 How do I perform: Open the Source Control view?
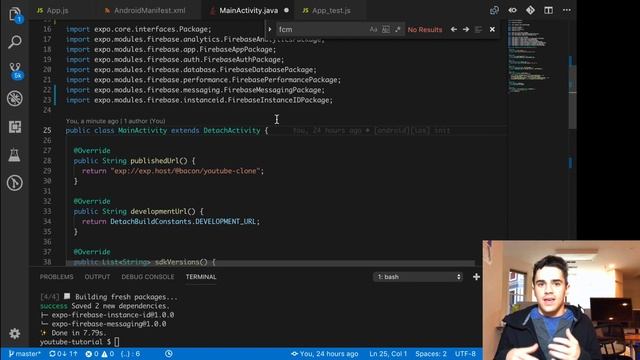pyautogui.click(x=16, y=70)
